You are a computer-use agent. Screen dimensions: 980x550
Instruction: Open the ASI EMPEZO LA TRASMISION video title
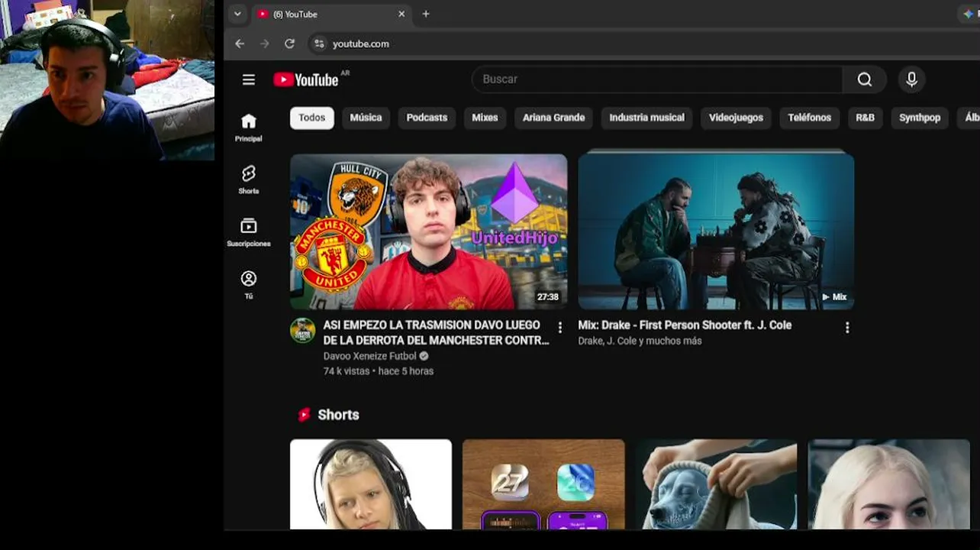tap(436, 332)
